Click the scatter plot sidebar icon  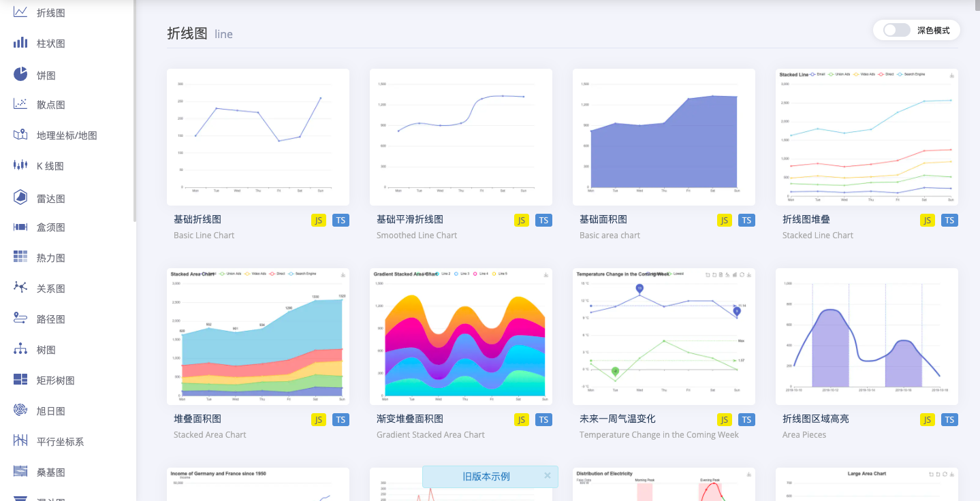point(20,104)
